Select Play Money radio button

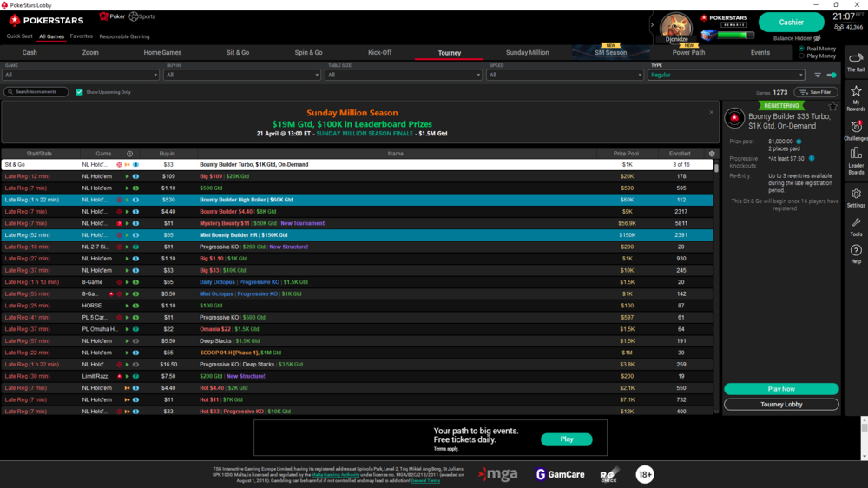[801, 56]
